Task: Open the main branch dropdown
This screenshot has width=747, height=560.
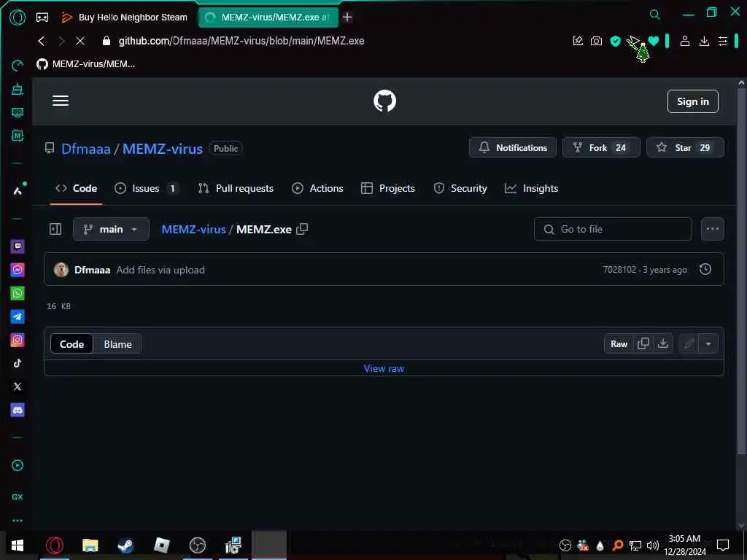Action: [111, 229]
